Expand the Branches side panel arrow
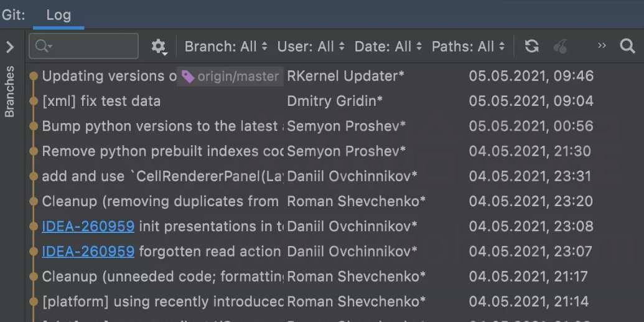 (10, 47)
